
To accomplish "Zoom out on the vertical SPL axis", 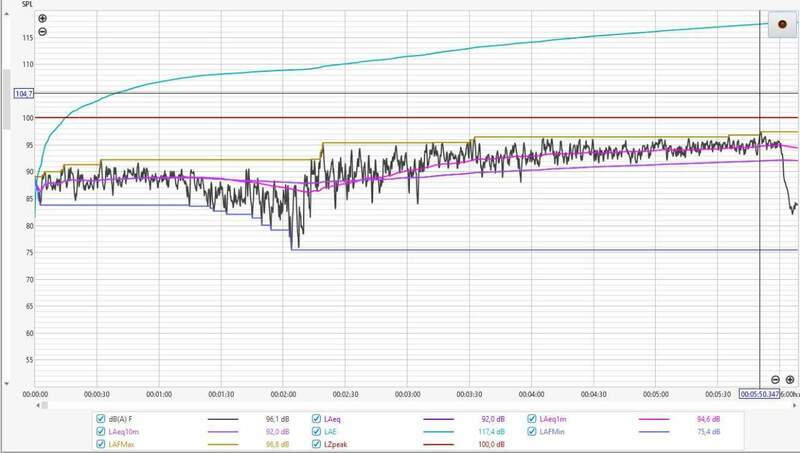I will [42, 31].
